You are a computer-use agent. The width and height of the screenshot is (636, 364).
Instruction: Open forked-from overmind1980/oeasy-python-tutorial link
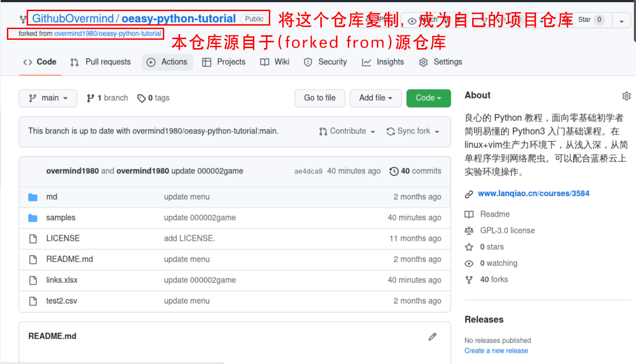tap(108, 34)
